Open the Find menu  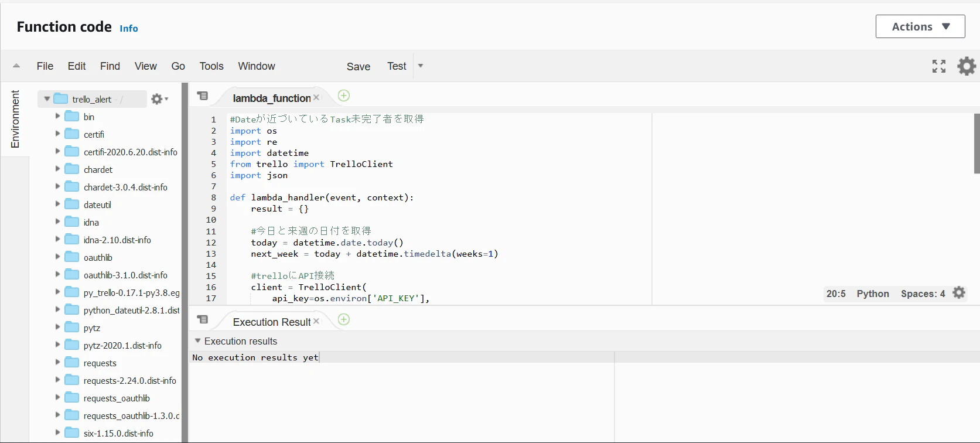click(x=110, y=66)
